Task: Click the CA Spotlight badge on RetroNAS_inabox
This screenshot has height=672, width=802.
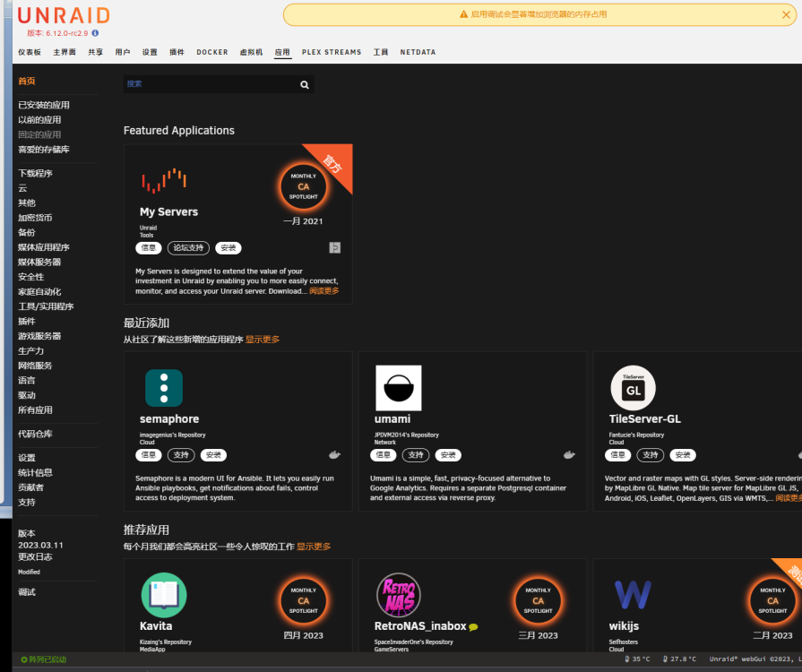Action: click(538, 601)
